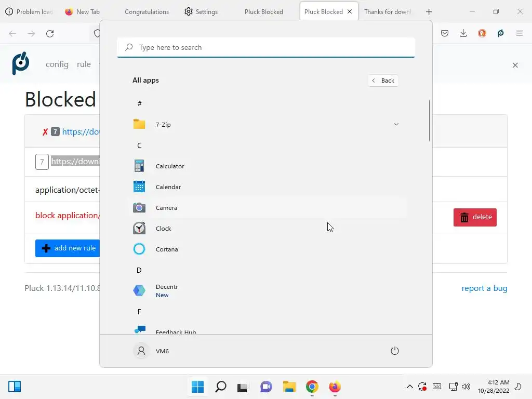This screenshot has height=399, width=532.
Task: Click the Windows Start button
Action: pyautogui.click(x=197, y=387)
